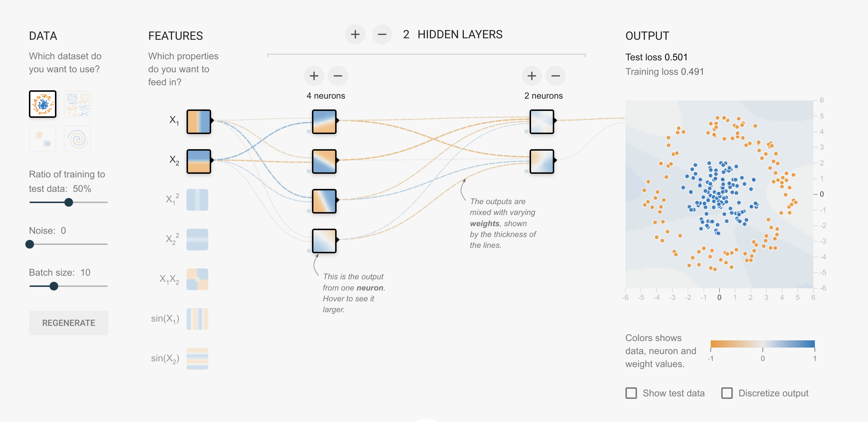Add a neuron to second hidden layer
The width and height of the screenshot is (868, 422).
531,76
